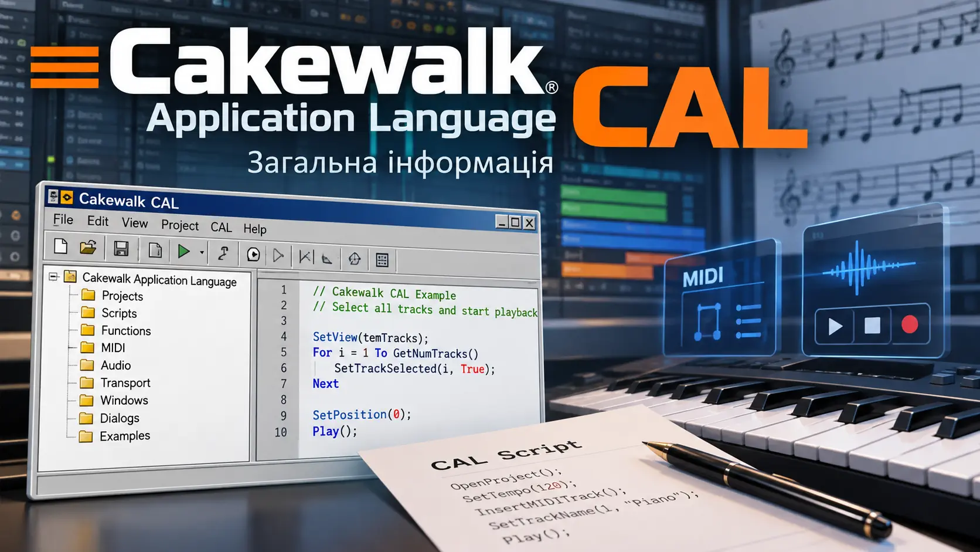Select the Projects folder in the tree
Screen dimensions: 980x552
pyautogui.click(x=122, y=296)
